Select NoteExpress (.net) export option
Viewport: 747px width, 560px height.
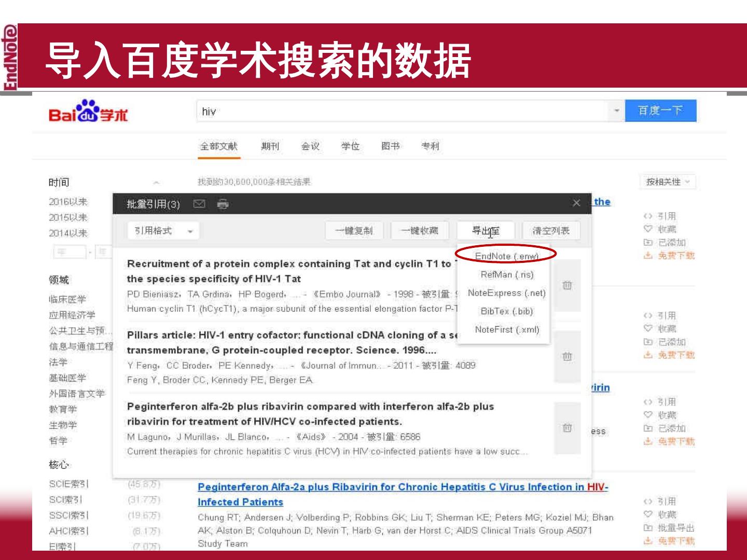tap(507, 293)
